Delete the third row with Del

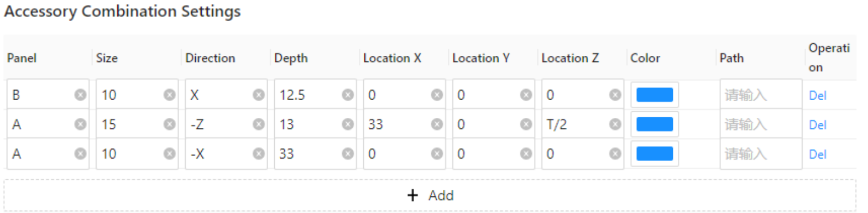pos(817,154)
